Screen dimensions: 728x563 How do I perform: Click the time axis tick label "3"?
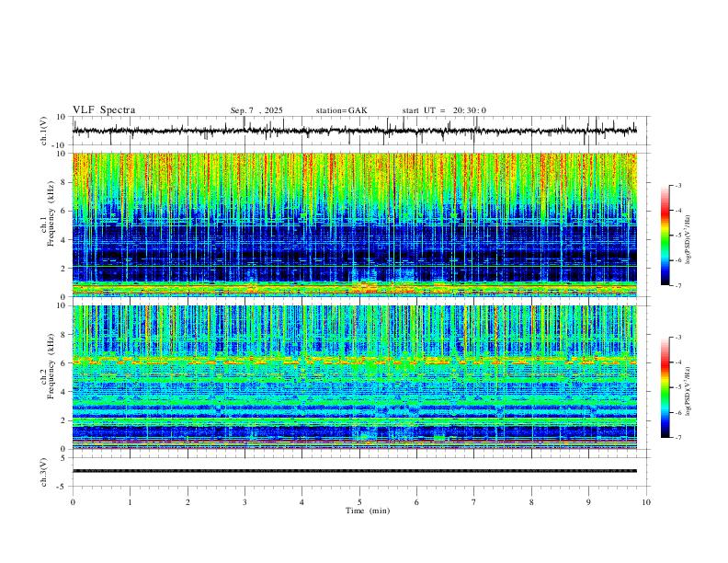tap(245, 502)
